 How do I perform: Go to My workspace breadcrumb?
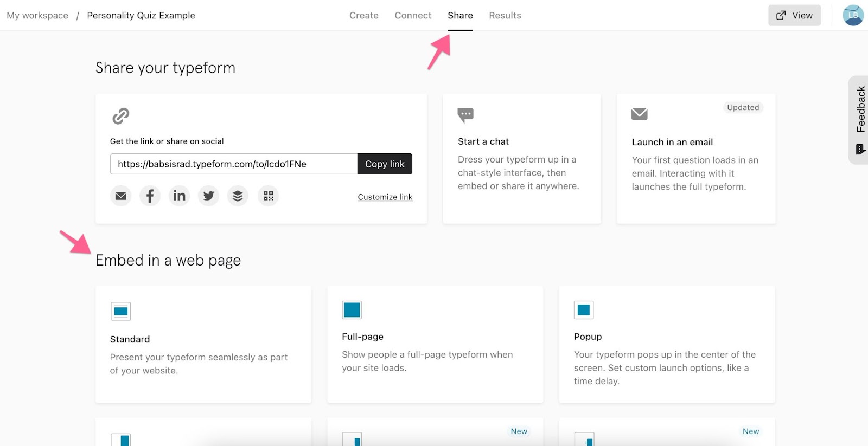[37, 15]
